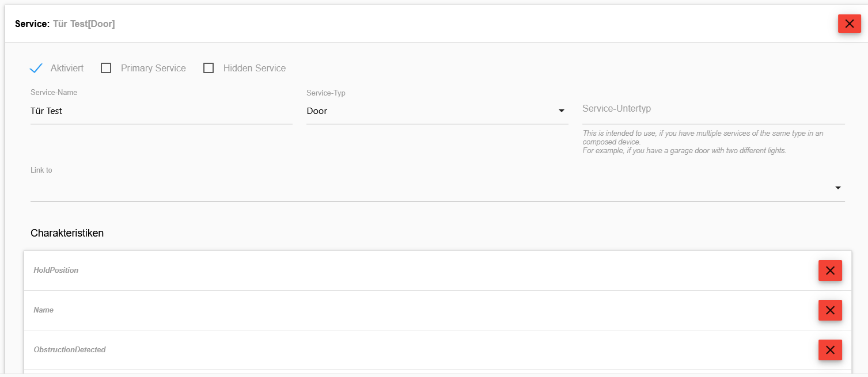
Task: Expand the HoldPosition characteristic row
Action: pyautogui.click(x=403, y=271)
